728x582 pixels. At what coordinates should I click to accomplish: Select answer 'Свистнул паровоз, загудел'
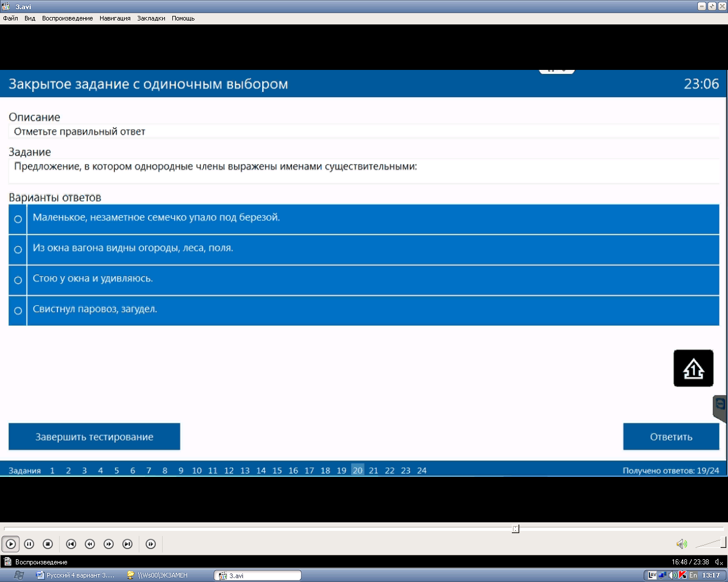pyautogui.click(x=364, y=310)
